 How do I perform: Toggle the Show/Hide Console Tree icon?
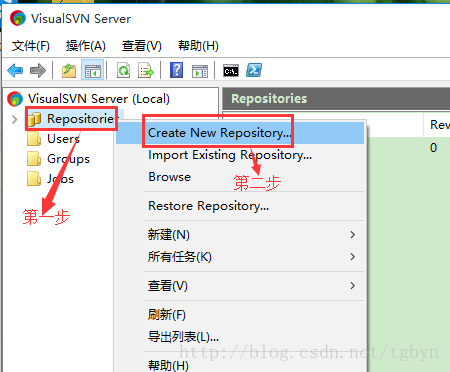[92, 70]
